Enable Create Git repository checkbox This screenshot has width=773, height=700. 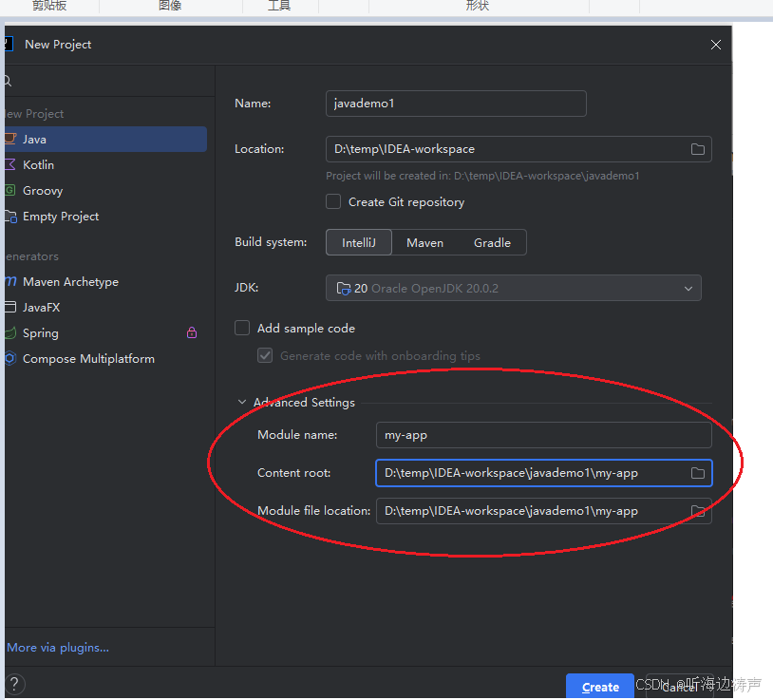[333, 201]
